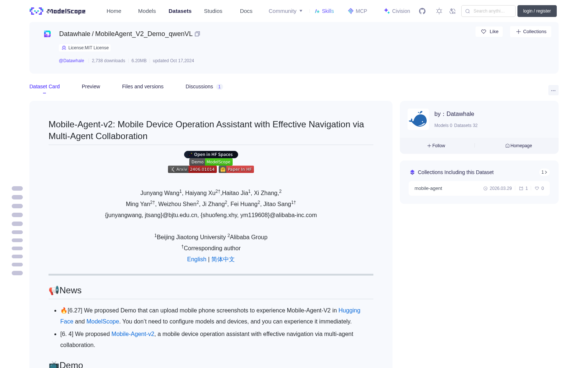Focus the Search anything input field
The height and width of the screenshot is (368, 588).
point(488,11)
